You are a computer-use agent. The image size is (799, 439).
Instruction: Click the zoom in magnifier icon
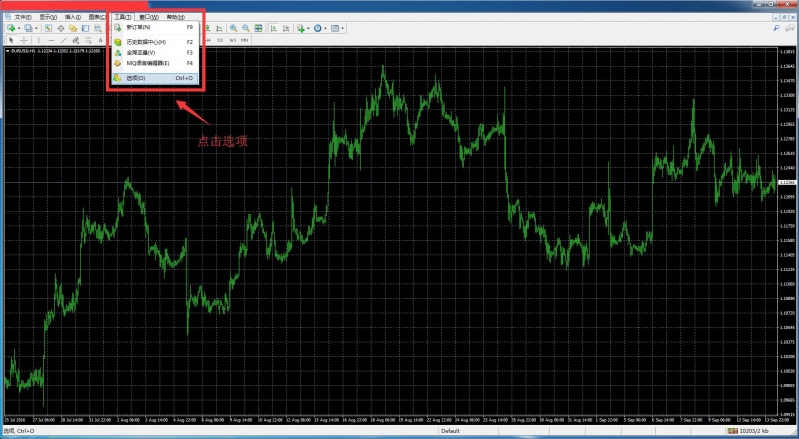(x=232, y=28)
